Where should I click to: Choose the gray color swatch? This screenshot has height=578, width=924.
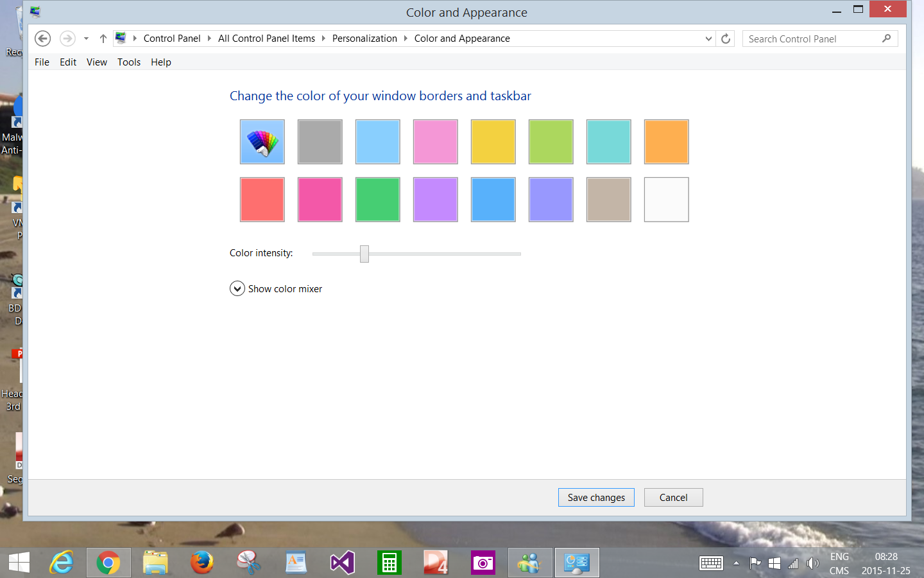[x=320, y=141]
